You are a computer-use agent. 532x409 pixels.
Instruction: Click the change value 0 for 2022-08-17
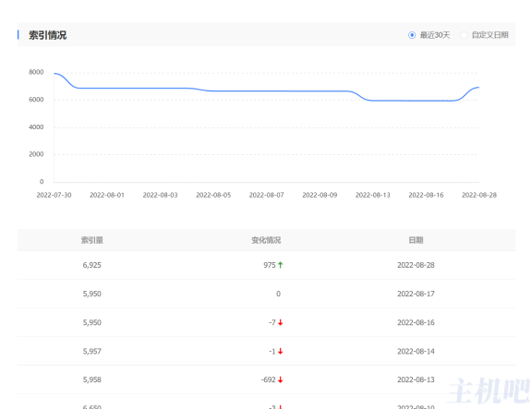[x=278, y=294]
